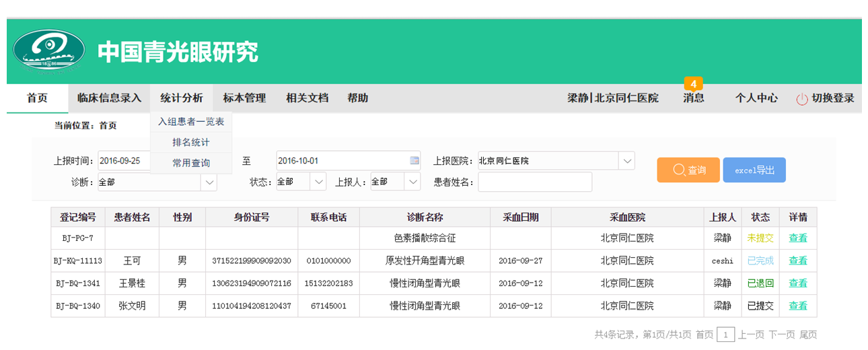
Task: Open 个人中心 personal center
Action: pos(756,98)
